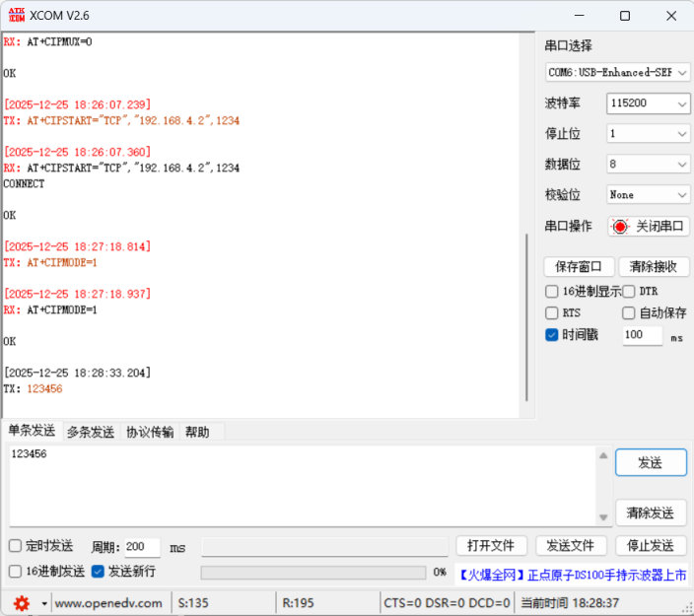
Task: Click the 清除接收 clear receive button
Action: click(654, 266)
